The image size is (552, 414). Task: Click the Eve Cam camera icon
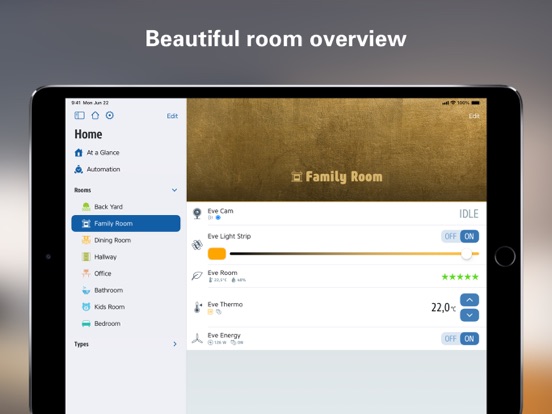[197, 213]
